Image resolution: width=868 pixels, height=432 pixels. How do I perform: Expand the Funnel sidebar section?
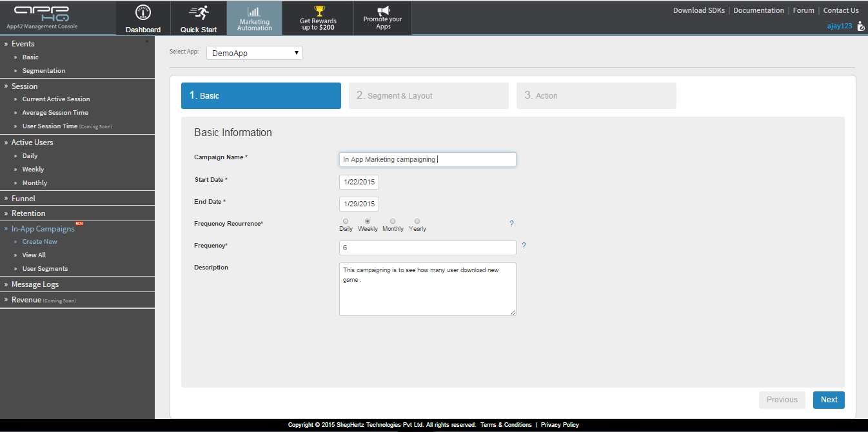[23, 199]
